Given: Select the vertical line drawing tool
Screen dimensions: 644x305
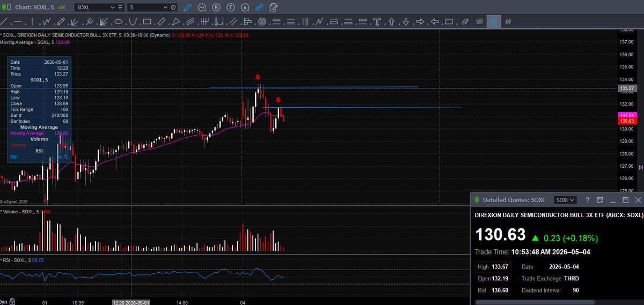Looking at the screenshot, I should click(x=32, y=22).
